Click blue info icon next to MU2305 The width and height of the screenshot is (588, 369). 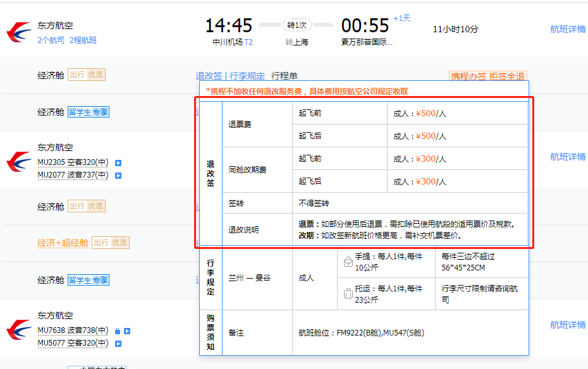pos(118,163)
